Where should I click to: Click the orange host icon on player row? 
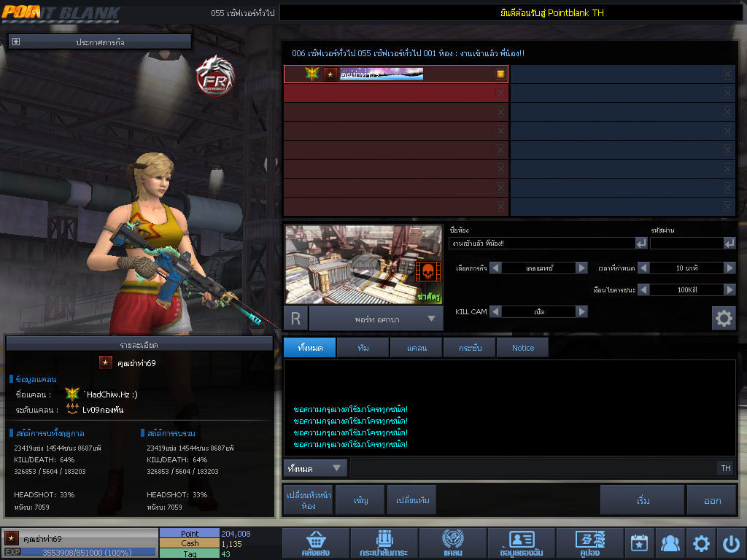coord(500,74)
